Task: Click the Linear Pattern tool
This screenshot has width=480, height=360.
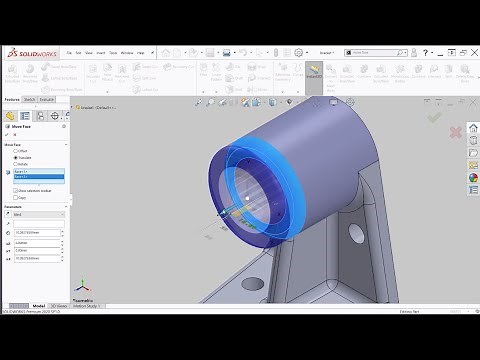Action: pyautogui.click(x=216, y=72)
